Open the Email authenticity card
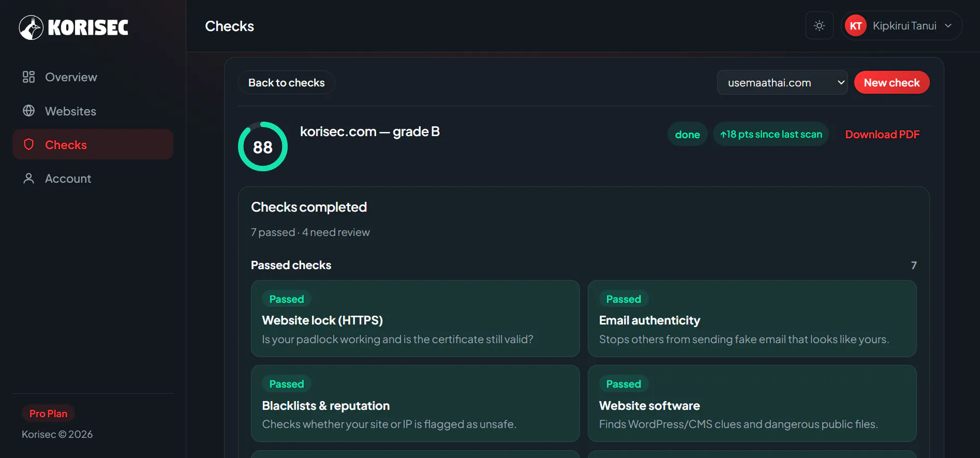 click(x=752, y=318)
